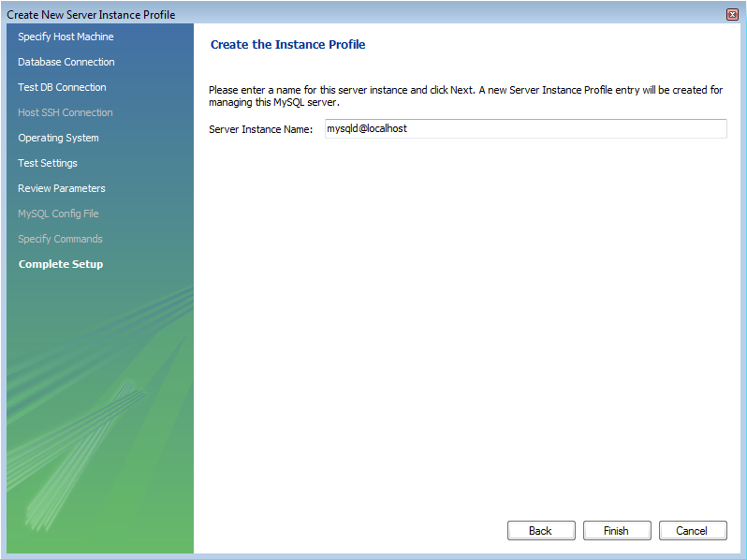Click the Server Instance Name label
The width and height of the screenshot is (747, 560).
coord(260,129)
